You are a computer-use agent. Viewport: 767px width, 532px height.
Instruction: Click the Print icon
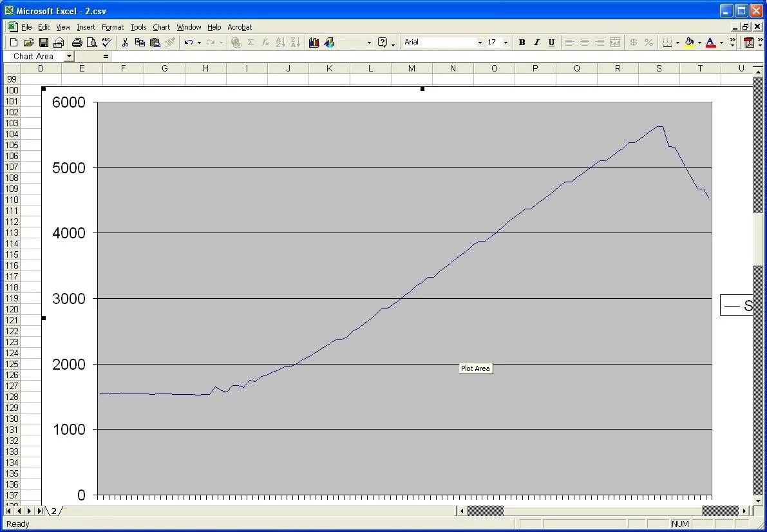coord(77,43)
